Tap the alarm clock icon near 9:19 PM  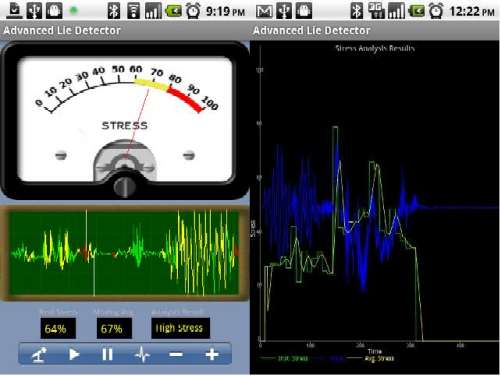193,11
